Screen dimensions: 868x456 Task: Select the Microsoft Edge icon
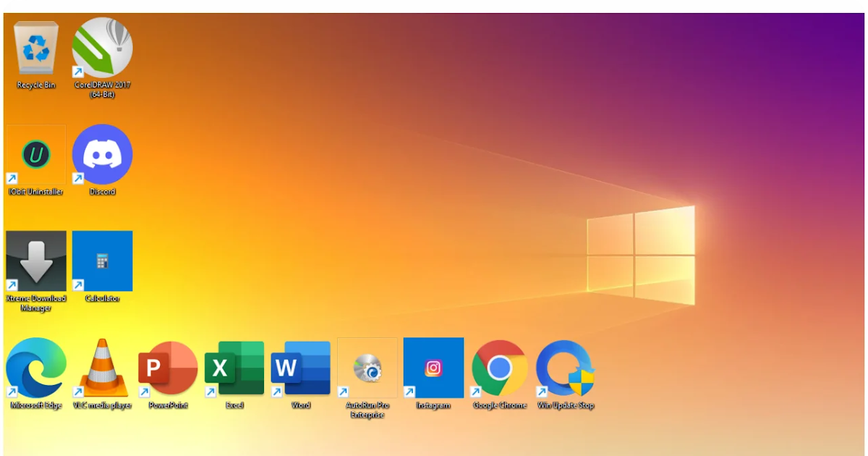(35, 368)
